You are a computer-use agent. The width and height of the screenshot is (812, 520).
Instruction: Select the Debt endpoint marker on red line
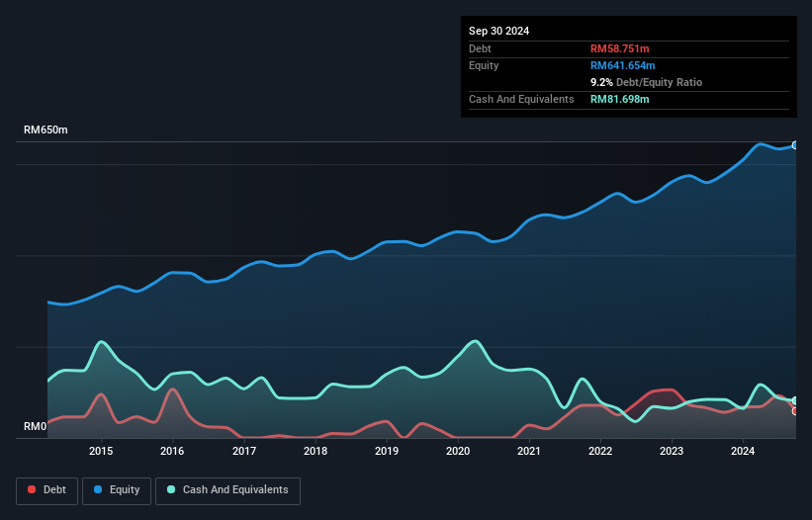795,411
